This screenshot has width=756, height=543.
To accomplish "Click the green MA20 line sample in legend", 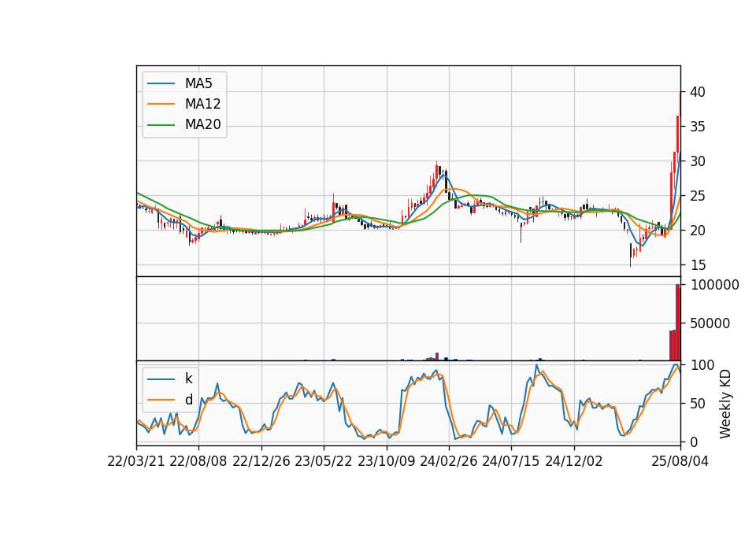I will 161,124.
